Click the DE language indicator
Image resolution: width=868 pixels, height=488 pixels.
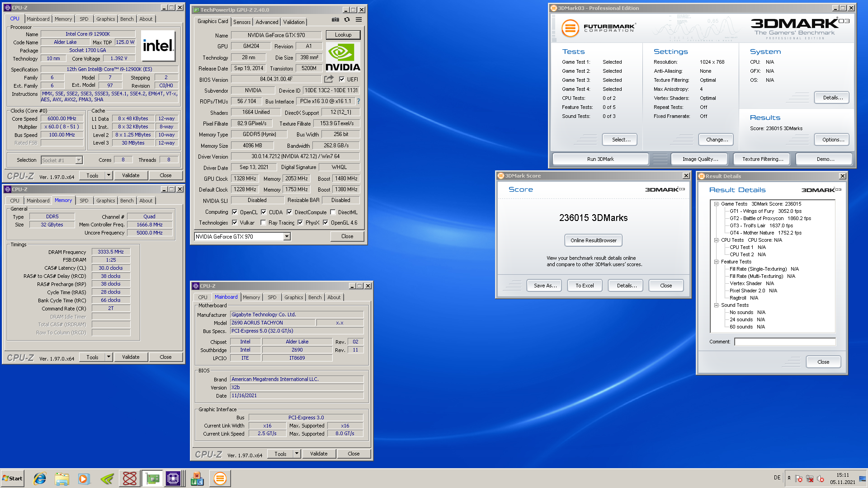point(777,478)
